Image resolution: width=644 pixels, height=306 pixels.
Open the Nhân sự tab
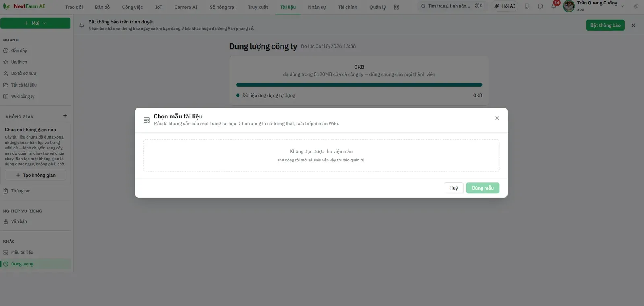[317, 7]
